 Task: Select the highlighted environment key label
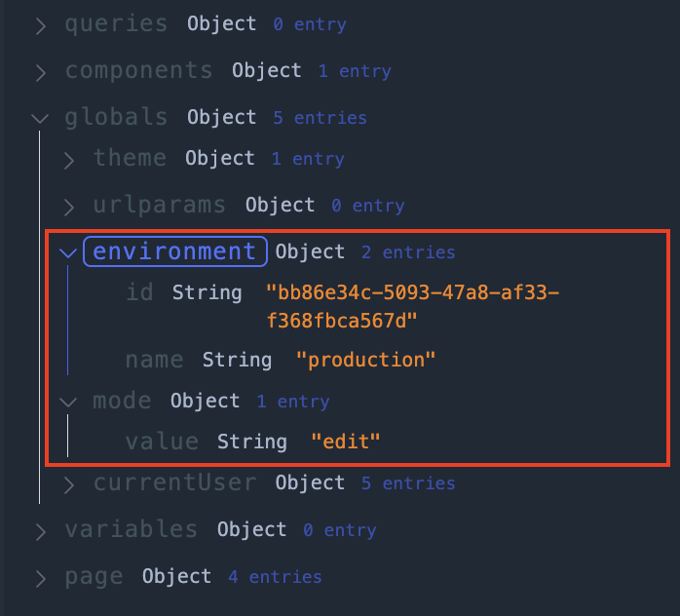pyautogui.click(x=174, y=251)
